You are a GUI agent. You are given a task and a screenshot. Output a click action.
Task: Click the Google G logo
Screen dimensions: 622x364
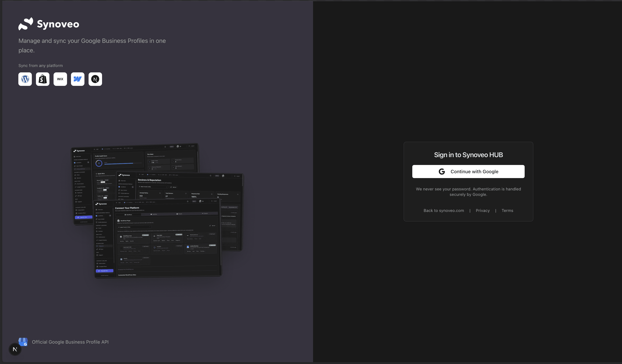(x=442, y=172)
